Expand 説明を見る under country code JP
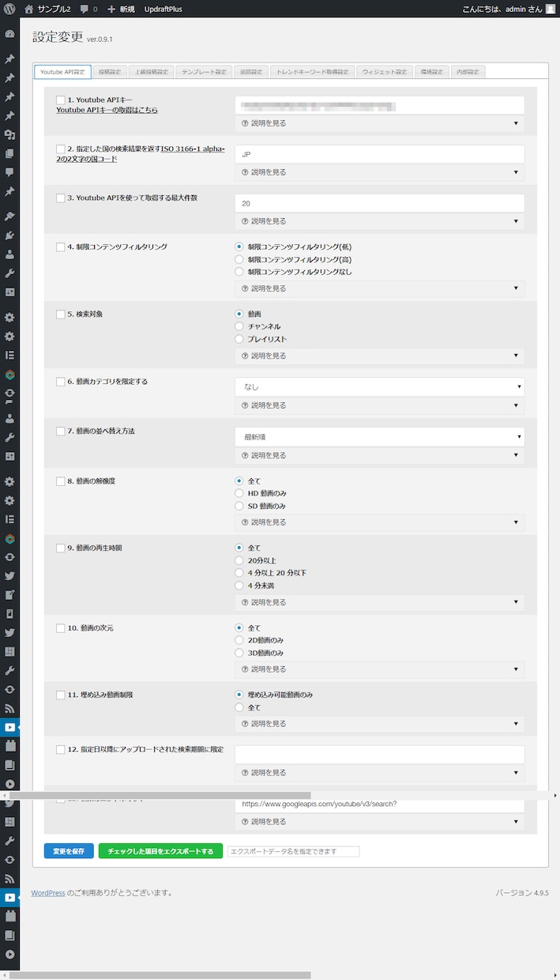560x980 pixels. click(380, 172)
